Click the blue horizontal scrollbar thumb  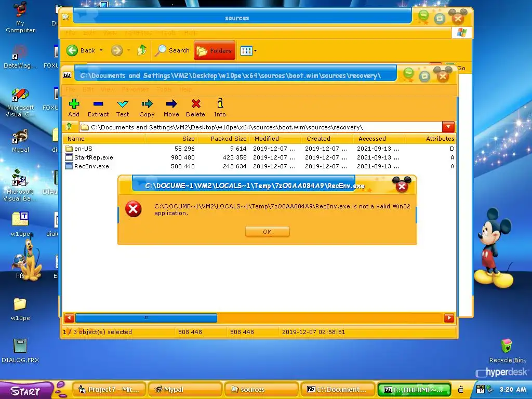point(146,318)
